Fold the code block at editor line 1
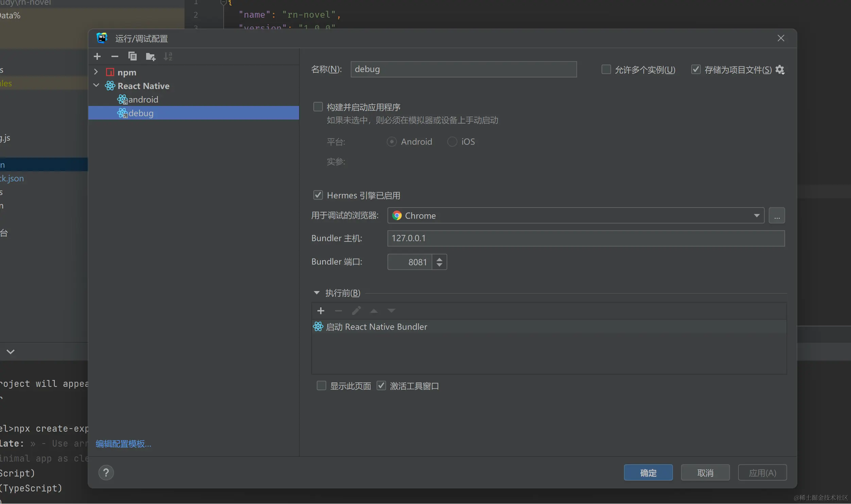The width and height of the screenshot is (851, 504). (223, 3)
